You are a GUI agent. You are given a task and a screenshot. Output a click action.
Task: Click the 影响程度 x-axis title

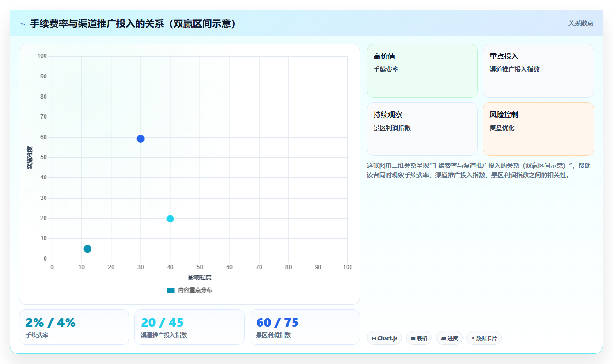(x=200, y=277)
